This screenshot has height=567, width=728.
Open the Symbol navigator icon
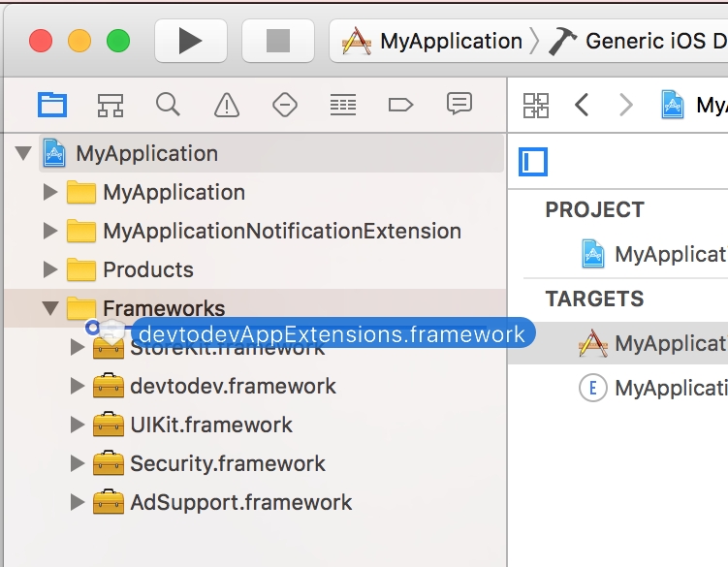[111, 105]
